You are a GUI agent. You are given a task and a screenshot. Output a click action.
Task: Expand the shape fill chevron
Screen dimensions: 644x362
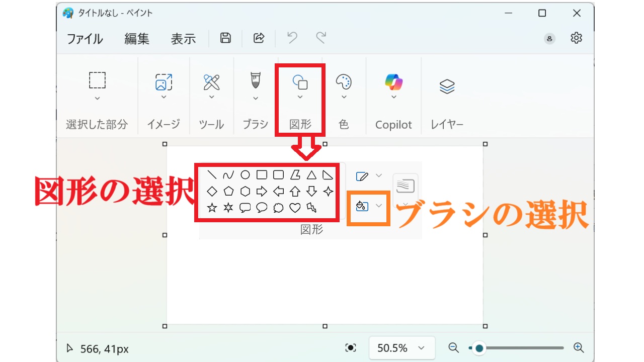(x=379, y=206)
